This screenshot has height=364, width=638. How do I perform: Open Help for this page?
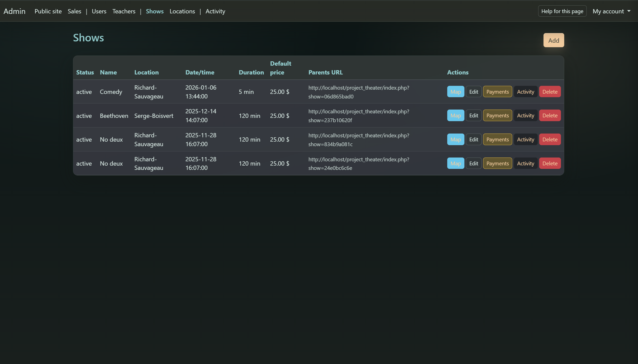coord(562,11)
